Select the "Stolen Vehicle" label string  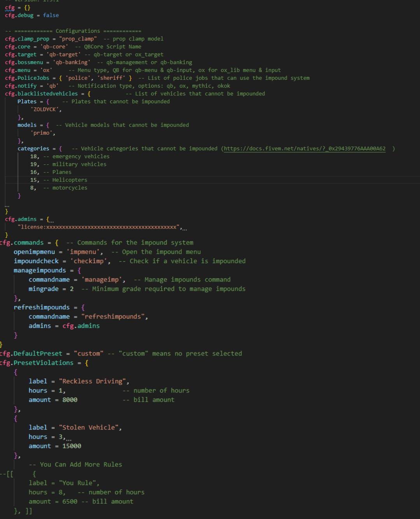coord(89,428)
